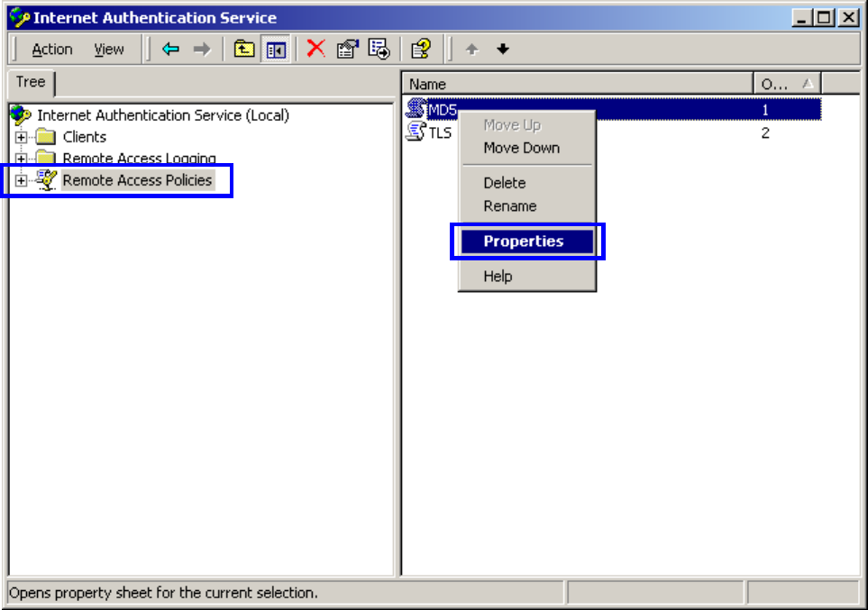The height and width of the screenshot is (610, 868).
Task: Click the title bar application icon
Action: pyautogui.click(x=19, y=18)
